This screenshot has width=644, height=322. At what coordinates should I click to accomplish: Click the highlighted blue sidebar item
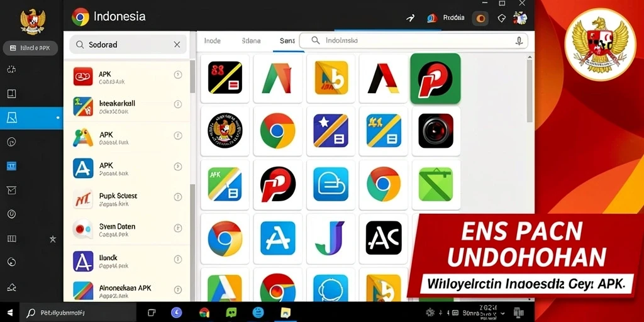[31, 118]
